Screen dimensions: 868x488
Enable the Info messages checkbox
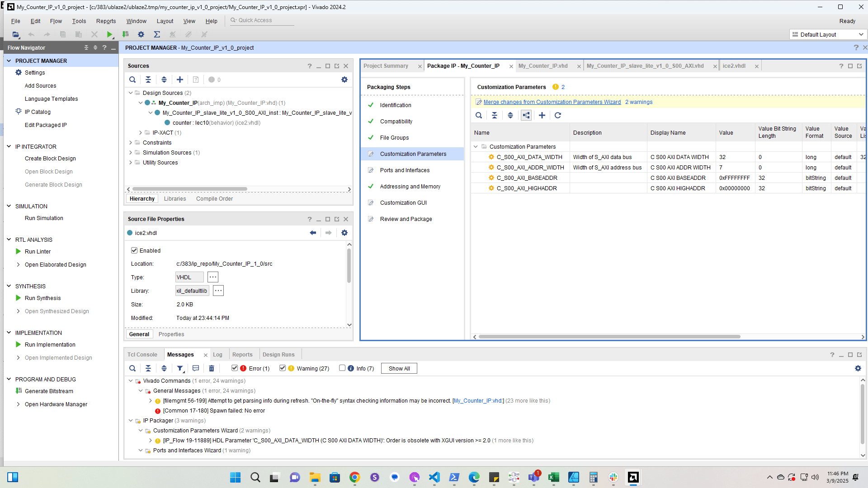342,368
